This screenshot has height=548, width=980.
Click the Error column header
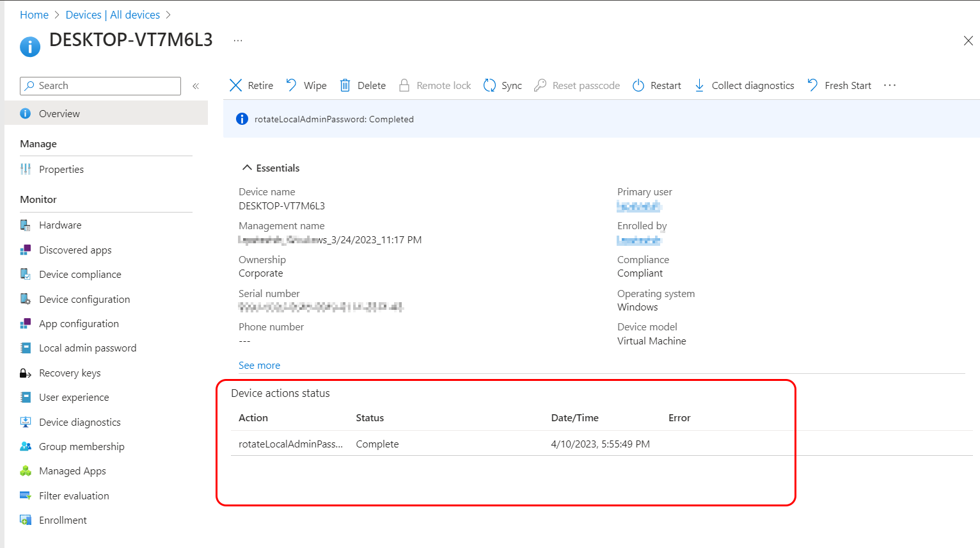click(679, 417)
